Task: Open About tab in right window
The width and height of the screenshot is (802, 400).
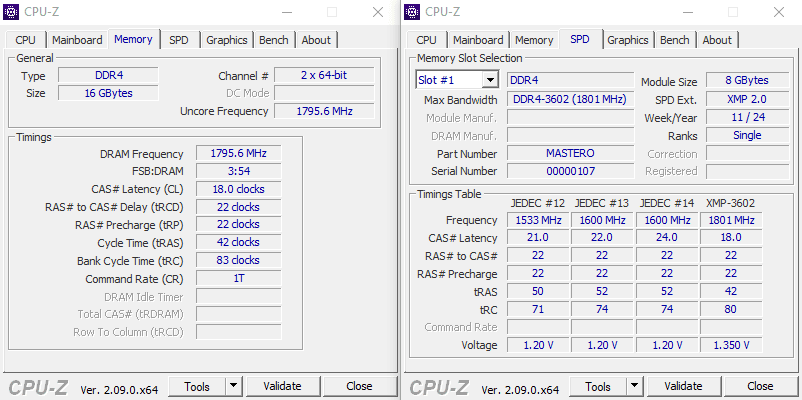Action: pos(717,40)
